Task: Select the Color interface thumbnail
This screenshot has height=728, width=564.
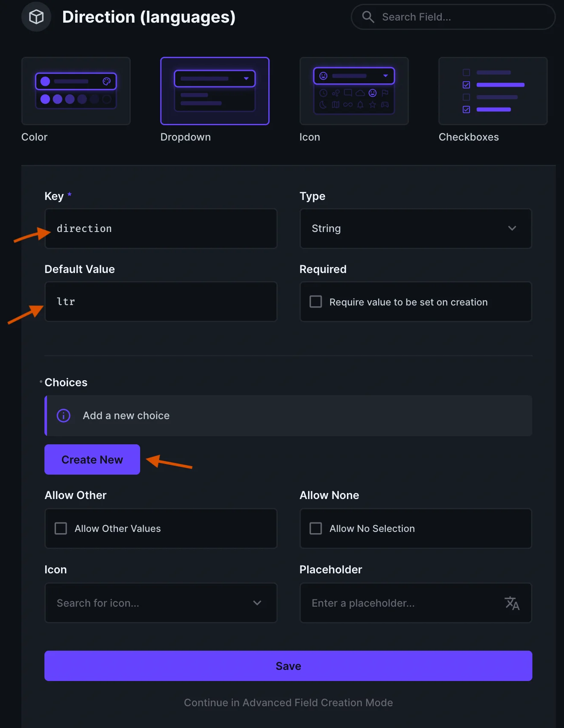Action: click(x=76, y=91)
